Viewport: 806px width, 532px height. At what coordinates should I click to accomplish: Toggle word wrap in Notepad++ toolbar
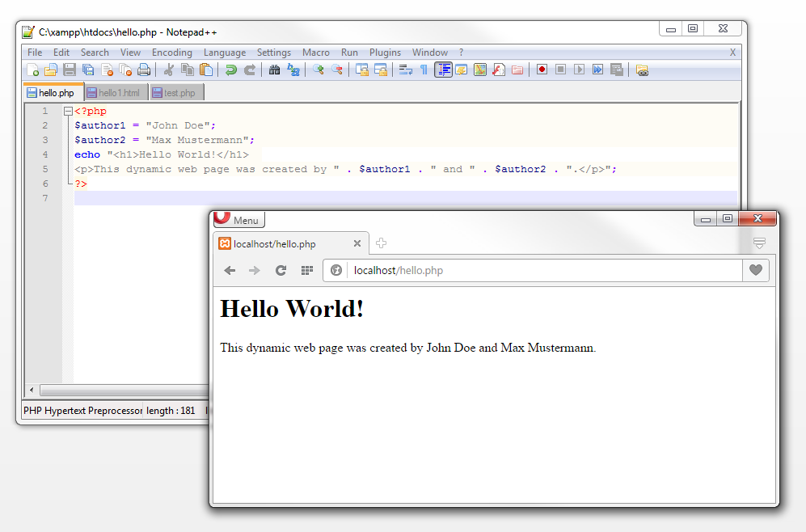[405, 70]
